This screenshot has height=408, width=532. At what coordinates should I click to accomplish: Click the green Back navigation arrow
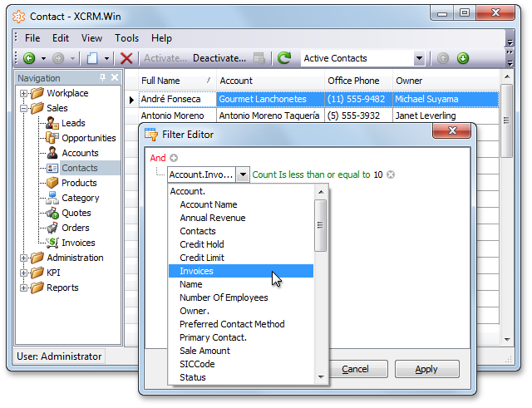[29, 58]
